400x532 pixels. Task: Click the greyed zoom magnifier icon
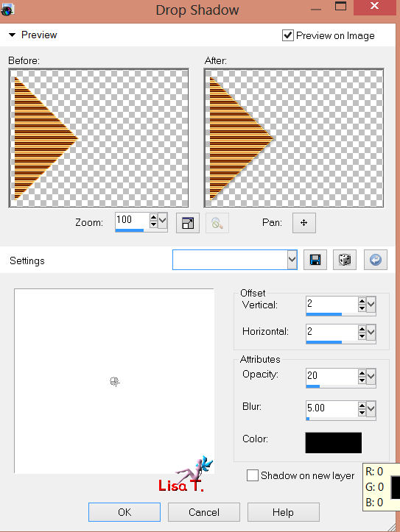click(217, 223)
